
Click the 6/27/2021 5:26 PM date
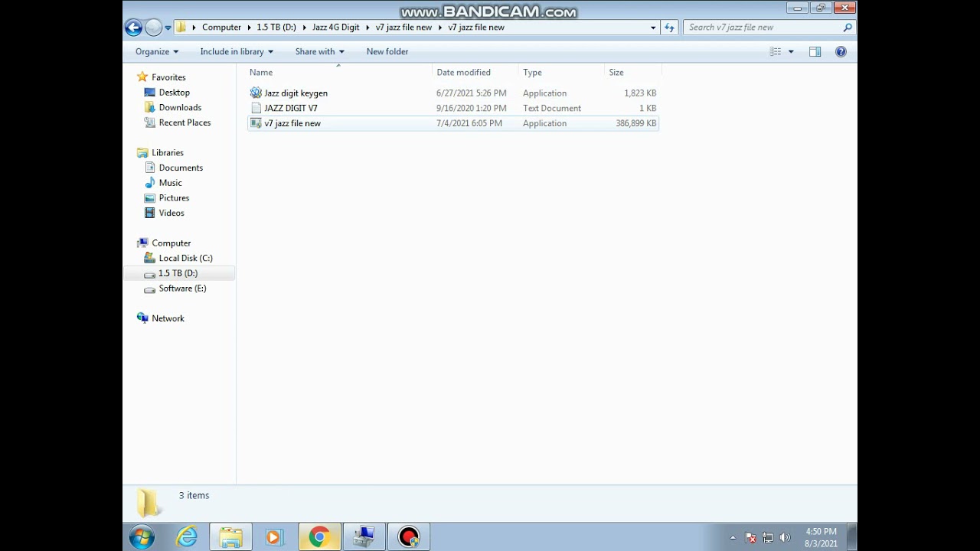pyautogui.click(x=472, y=93)
